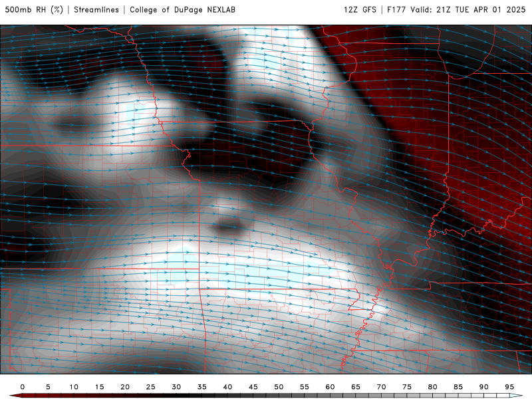Click the "F177" forecast hour text
This screenshot has width=532, height=399.
(396, 10)
